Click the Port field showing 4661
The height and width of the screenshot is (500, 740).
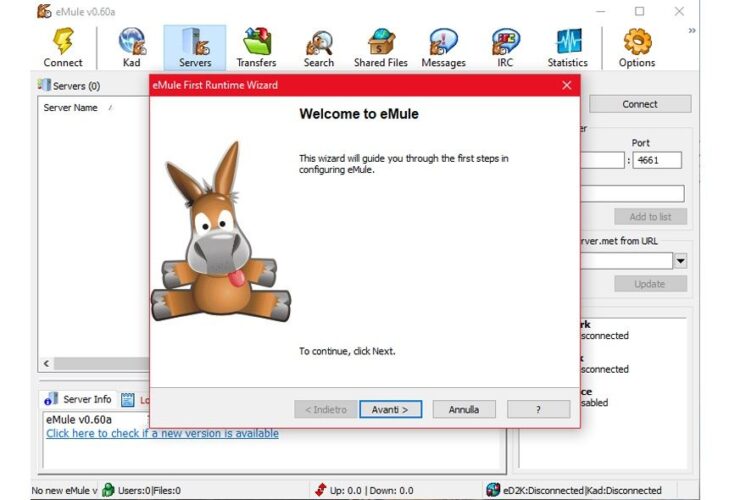tap(657, 160)
